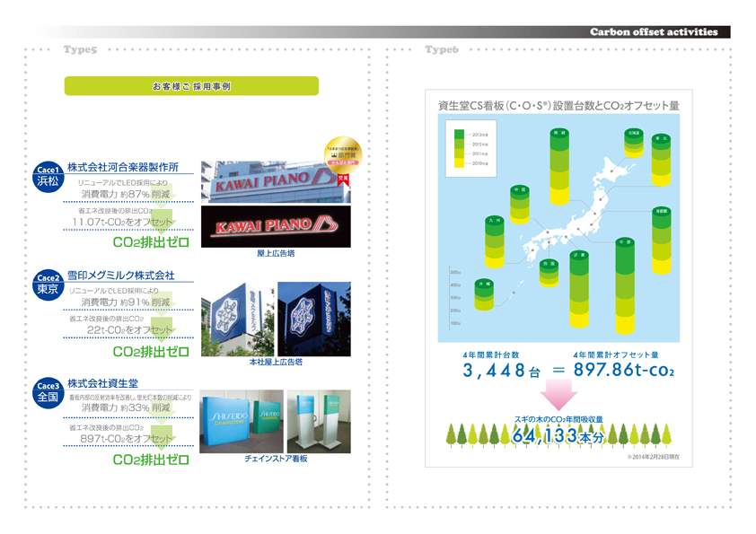Click the '4年間累計オフセット量' label
Screen dimensions: 756x534
616,355
